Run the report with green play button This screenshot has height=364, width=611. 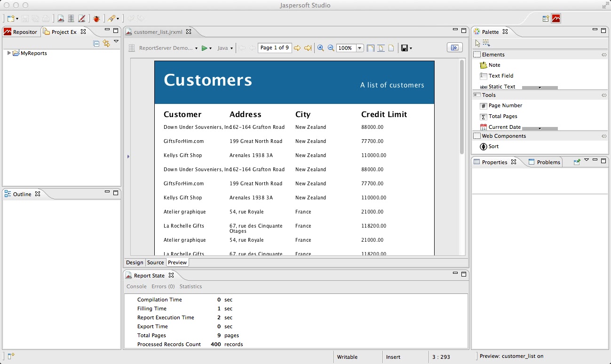(x=204, y=48)
